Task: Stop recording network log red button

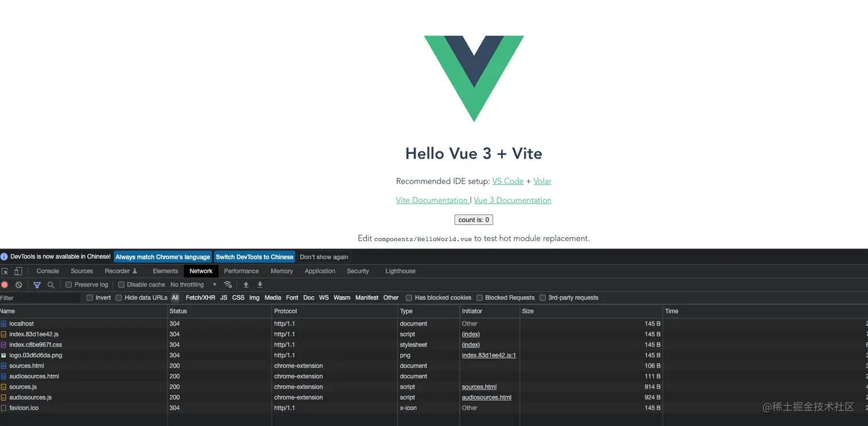Action: [x=5, y=285]
